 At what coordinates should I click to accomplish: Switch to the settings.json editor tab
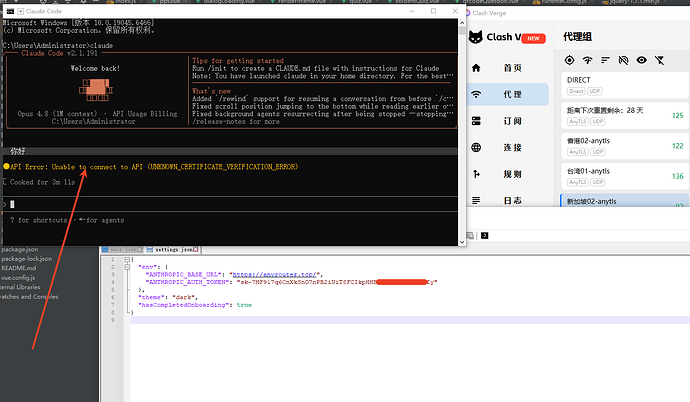tap(172, 249)
